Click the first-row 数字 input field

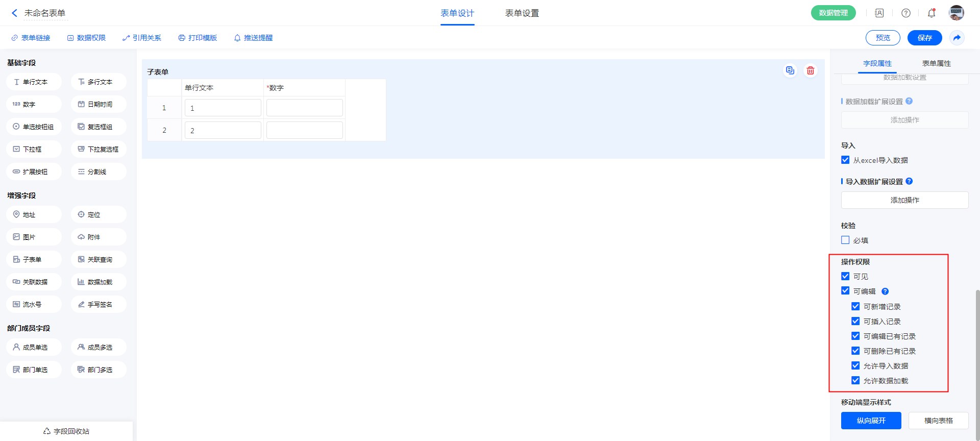(304, 108)
